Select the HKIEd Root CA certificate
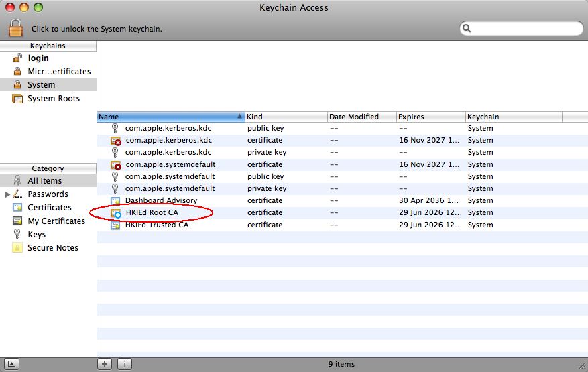Screen dimensions: 588x372 (x=343, y=212)
